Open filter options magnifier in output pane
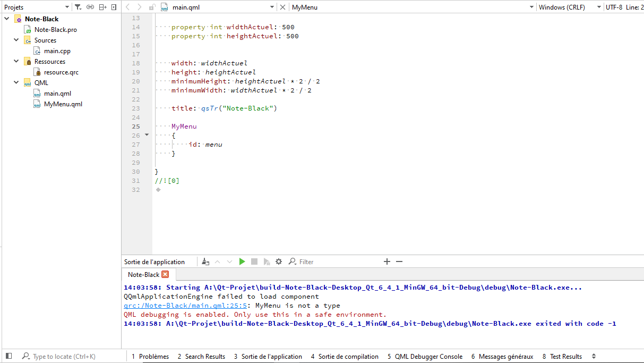Image resolution: width=644 pixels, height=363 pixels. (x=292, y=261)
